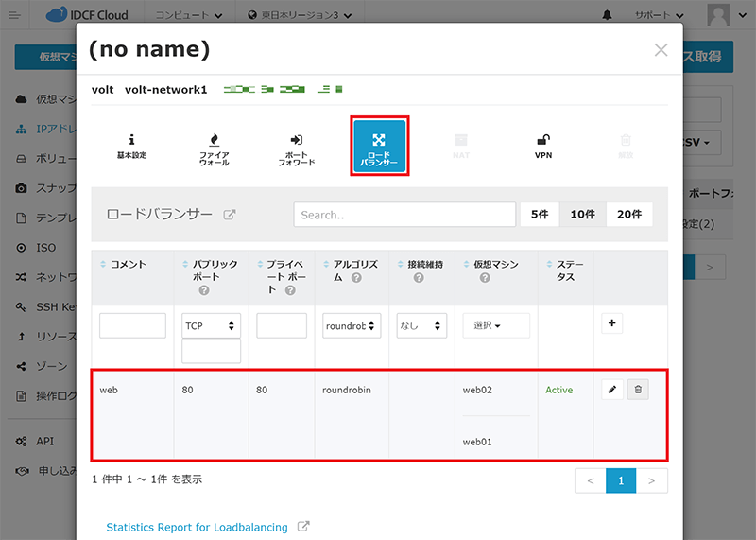Open the 接続維持 なし dropdown

pyautogui.click(x=421, y=325)
